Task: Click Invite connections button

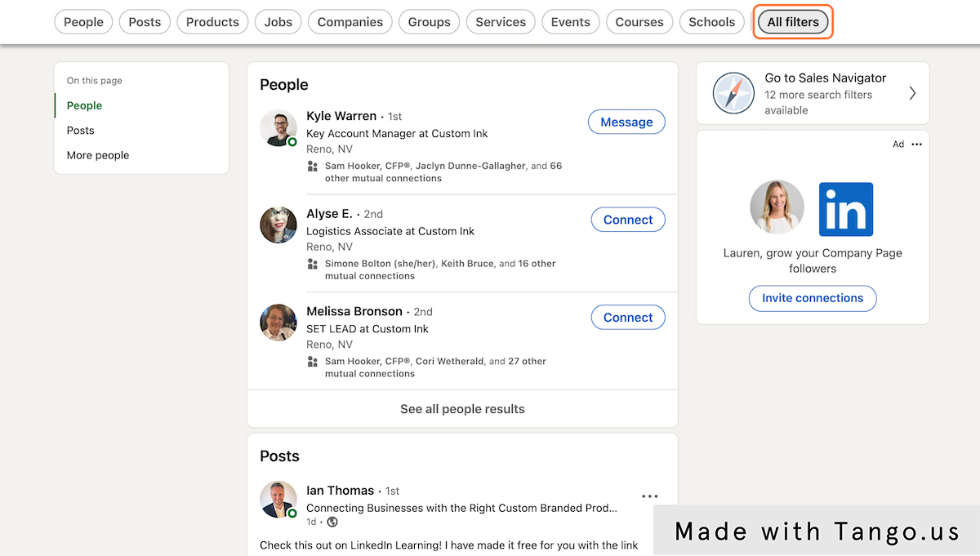Action: 813,298
